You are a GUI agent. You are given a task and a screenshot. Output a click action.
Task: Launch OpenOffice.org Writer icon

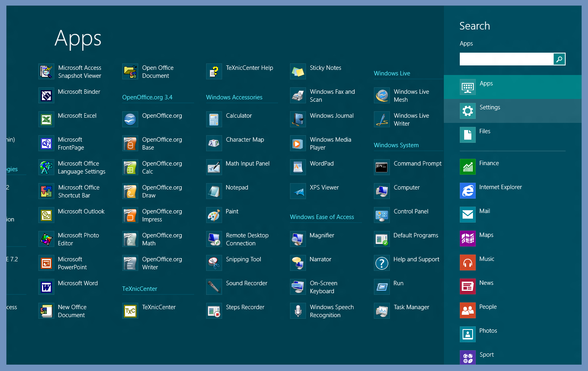click(x=130, y=263)
